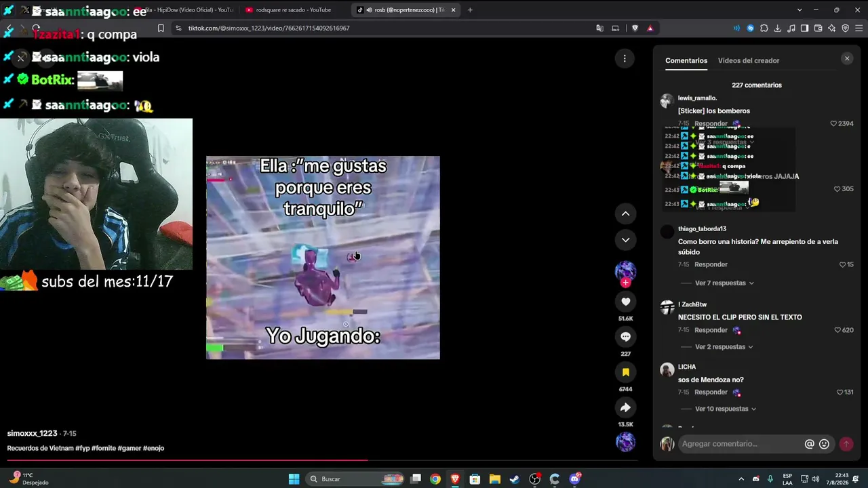The height and width of the screenshot is (488, 868).
Task: Open lewis_ramallo.'s profile from the comment
Action: 697,98
